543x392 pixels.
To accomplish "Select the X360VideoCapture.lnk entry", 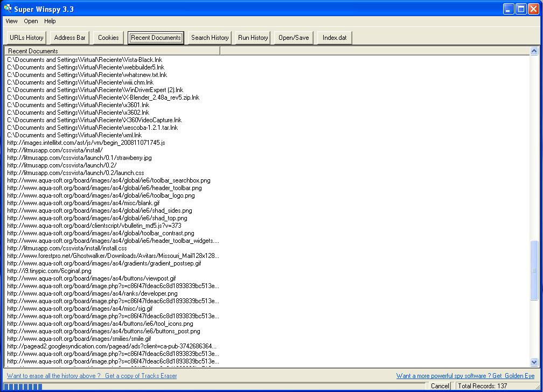I will 95,120.
